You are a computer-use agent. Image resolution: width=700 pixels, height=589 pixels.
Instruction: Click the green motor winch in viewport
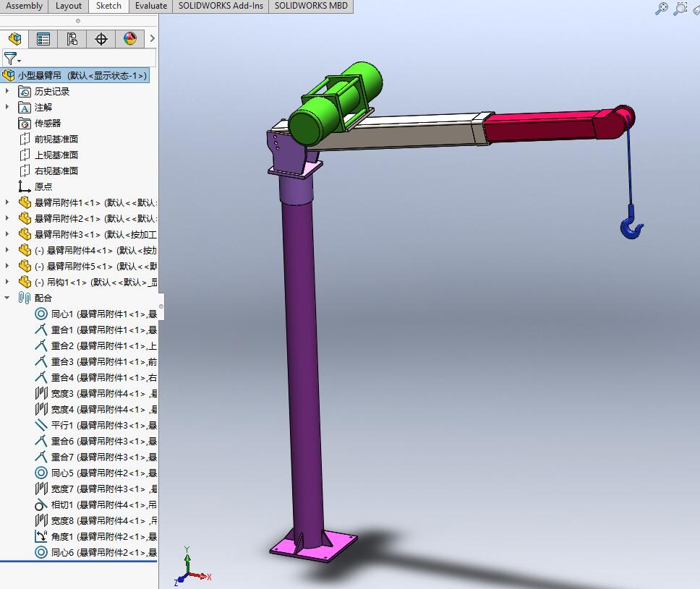(x=335, y=103)
